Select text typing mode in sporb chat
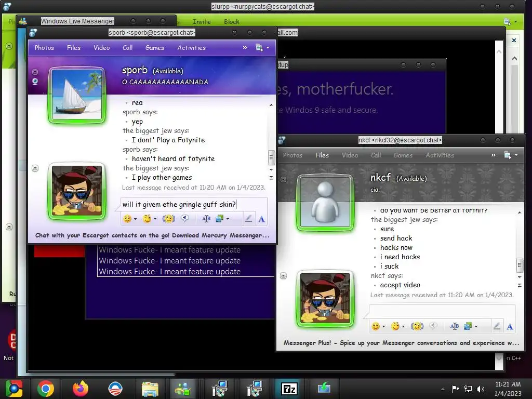This screenshot has height=399, width=532. coord(261,219)
